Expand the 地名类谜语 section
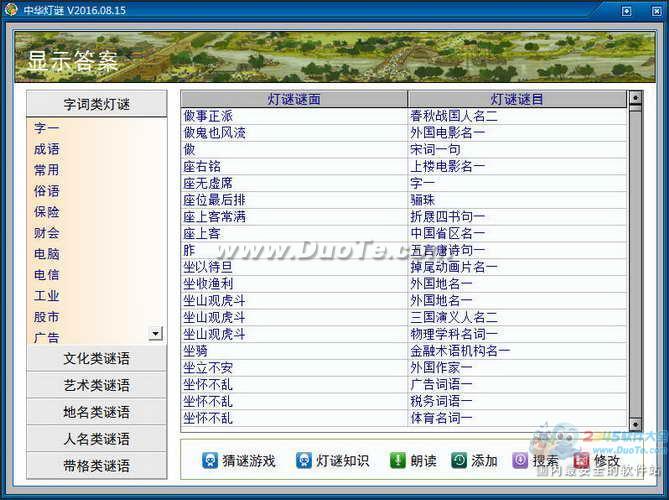 pos(96,412)
